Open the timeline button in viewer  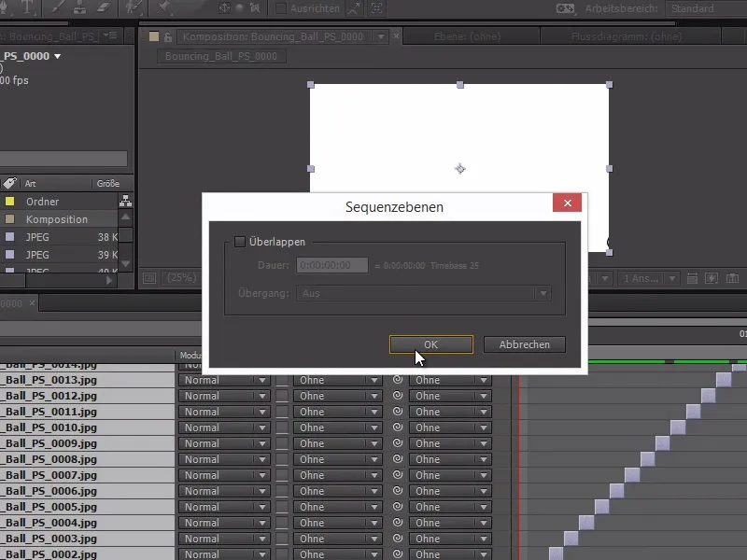coord(733,278)
